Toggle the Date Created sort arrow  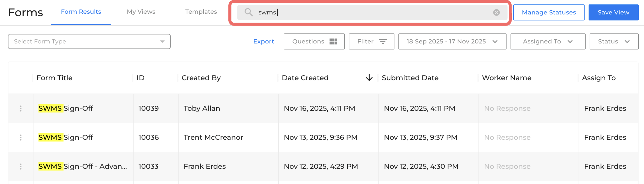(369, 78)
